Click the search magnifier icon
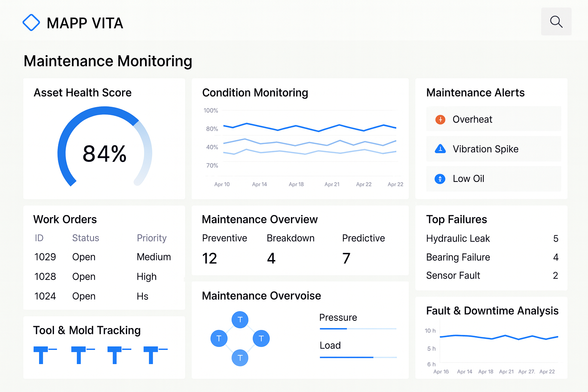The image size is (588, 392). (556, 22)
